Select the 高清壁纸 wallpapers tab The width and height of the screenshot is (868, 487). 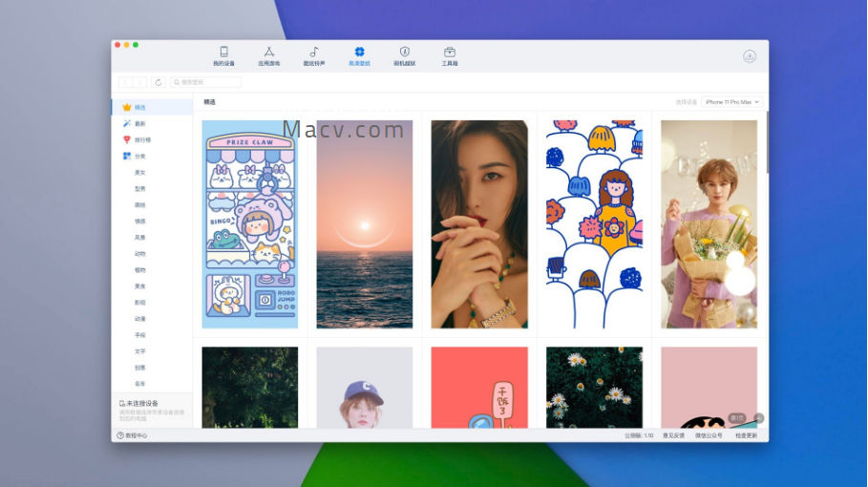(359, 56)
